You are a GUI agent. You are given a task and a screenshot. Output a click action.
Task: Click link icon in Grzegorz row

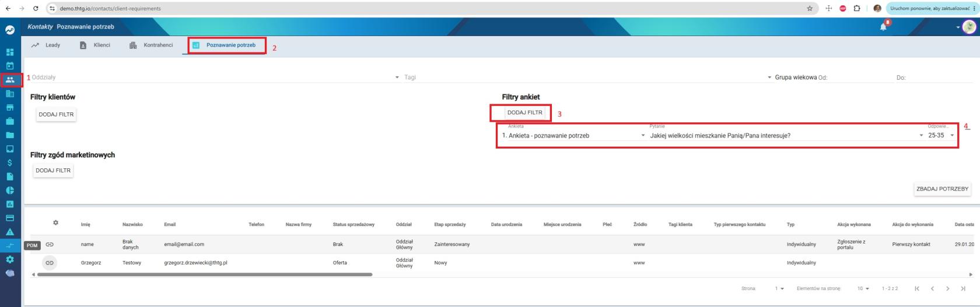click(50, 263)
